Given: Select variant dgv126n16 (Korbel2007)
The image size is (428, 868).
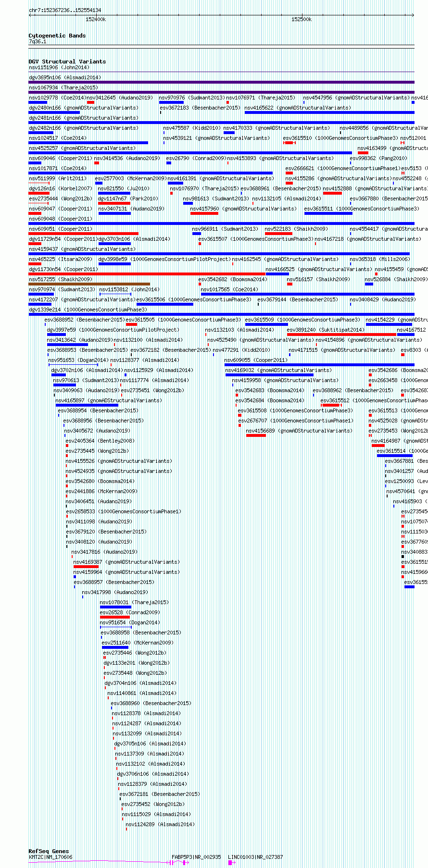Looking at the screenshot, I should [x=61, y=189].
